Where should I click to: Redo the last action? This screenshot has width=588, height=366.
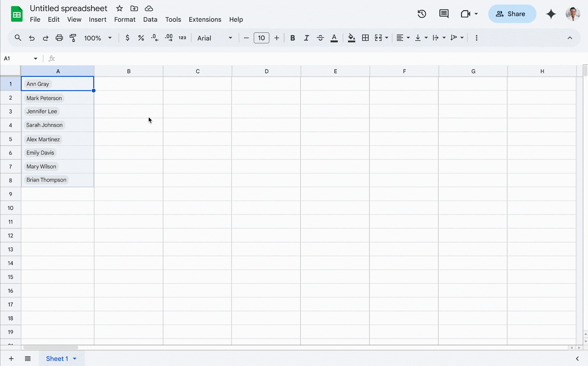pos(46,38)
